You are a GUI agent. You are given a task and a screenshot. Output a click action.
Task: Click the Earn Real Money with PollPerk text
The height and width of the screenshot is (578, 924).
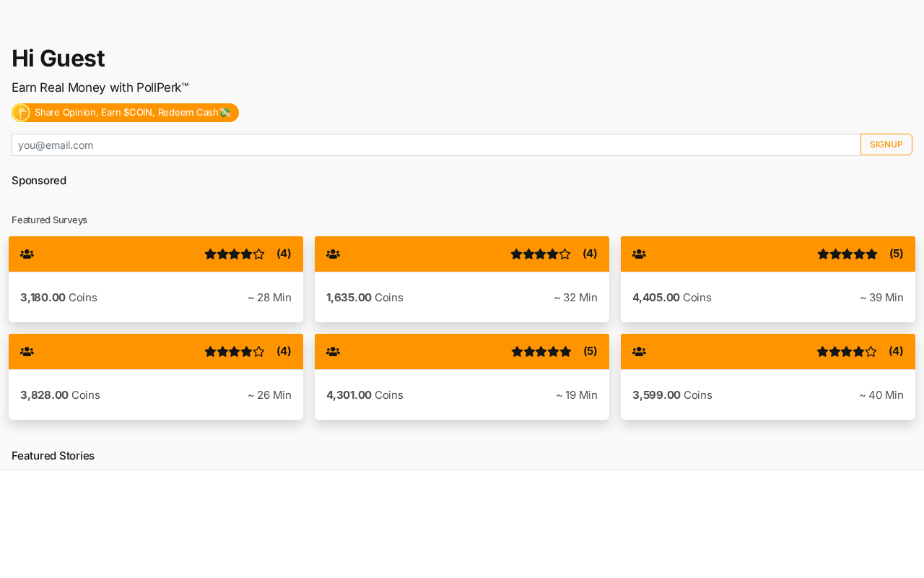100,87
